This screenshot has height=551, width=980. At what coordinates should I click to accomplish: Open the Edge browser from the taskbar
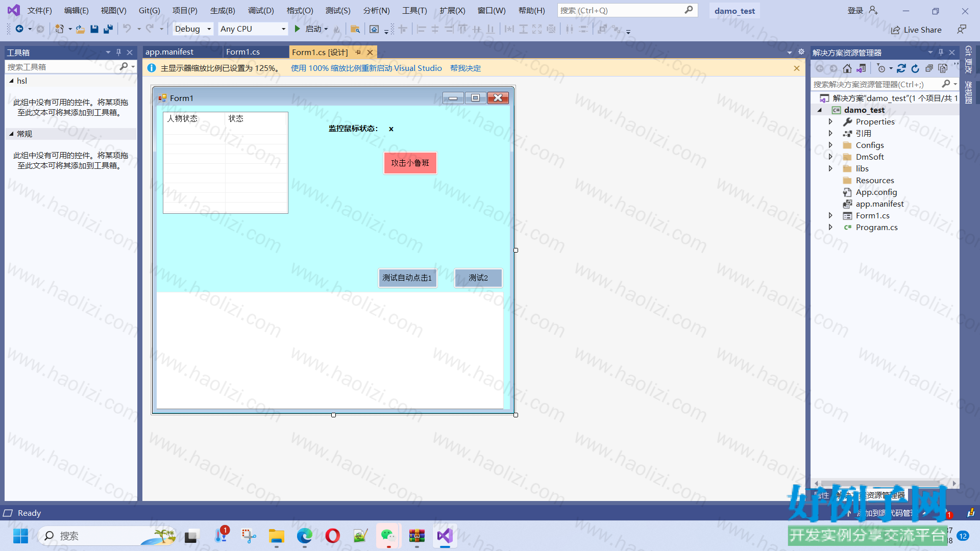tap(305, 536)
